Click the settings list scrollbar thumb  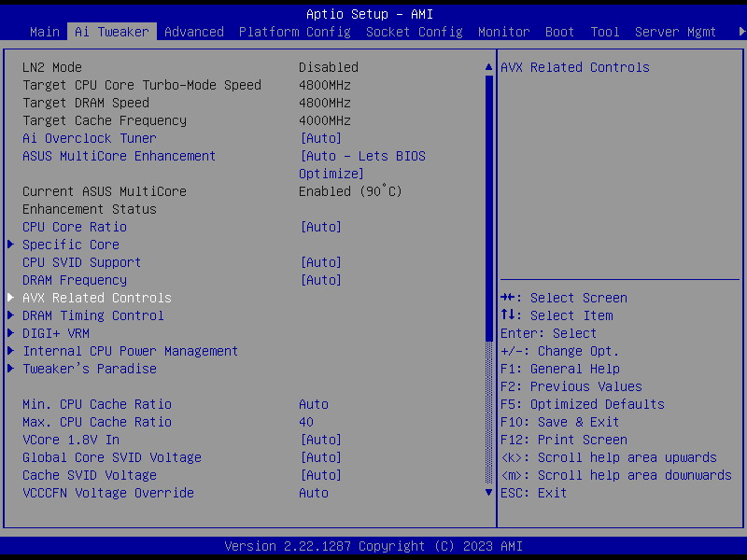488,208
